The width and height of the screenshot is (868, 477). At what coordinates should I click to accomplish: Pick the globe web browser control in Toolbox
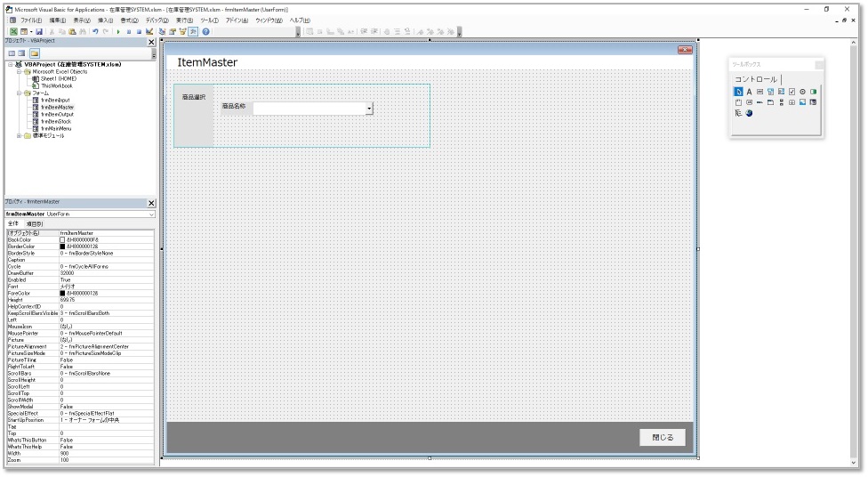[x=749, y=113]
